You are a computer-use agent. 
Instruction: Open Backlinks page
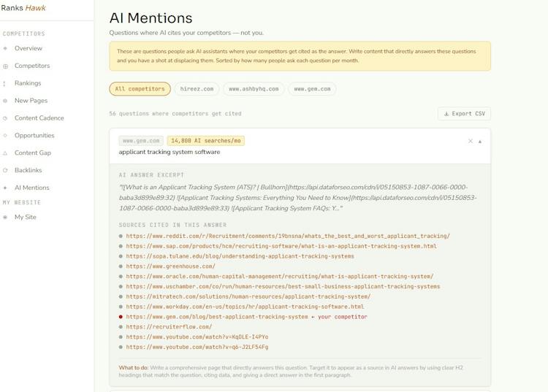pos(28,170)
